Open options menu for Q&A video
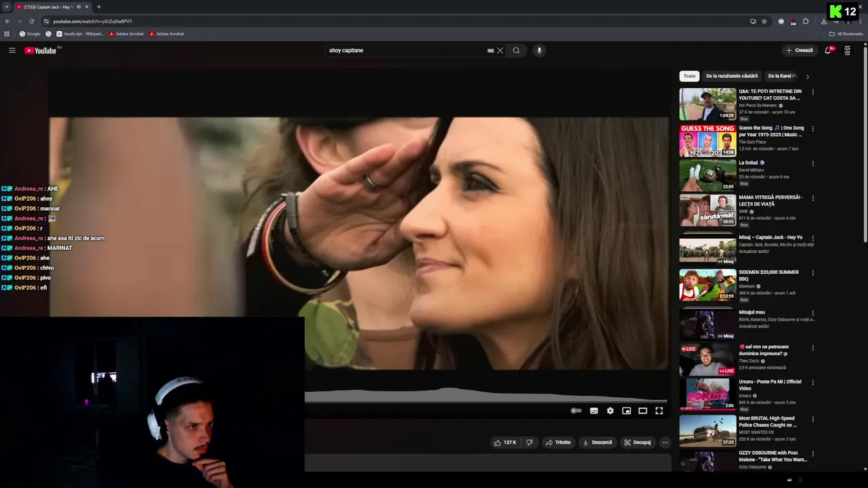 click(813, 93)
